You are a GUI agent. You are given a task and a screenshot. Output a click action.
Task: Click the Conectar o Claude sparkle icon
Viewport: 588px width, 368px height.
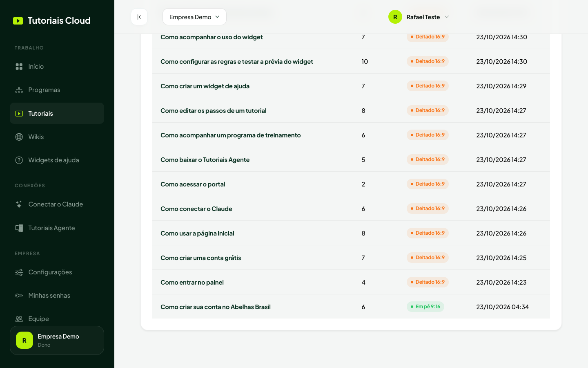pyautogui.click(x=19, y=204)
